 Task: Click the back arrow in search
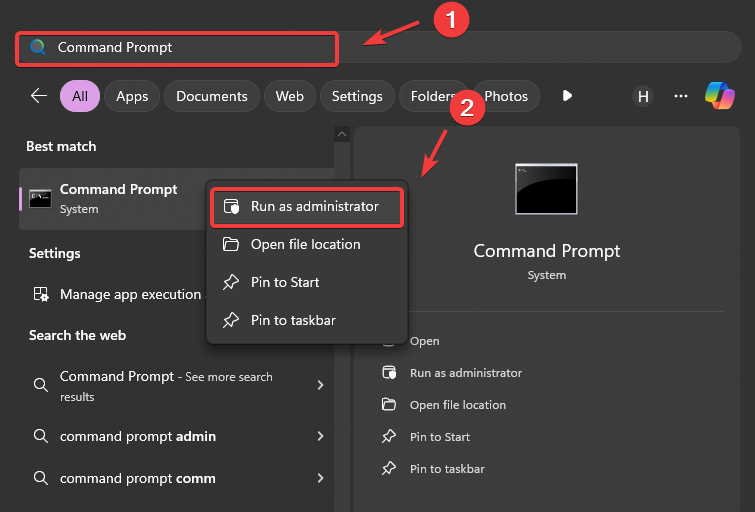coord(39,96)
